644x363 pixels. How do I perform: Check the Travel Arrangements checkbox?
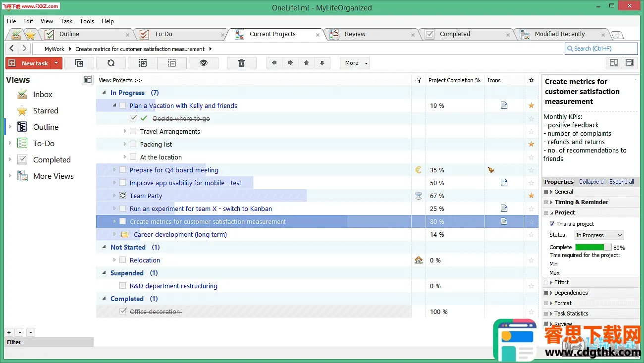(133, 131)
